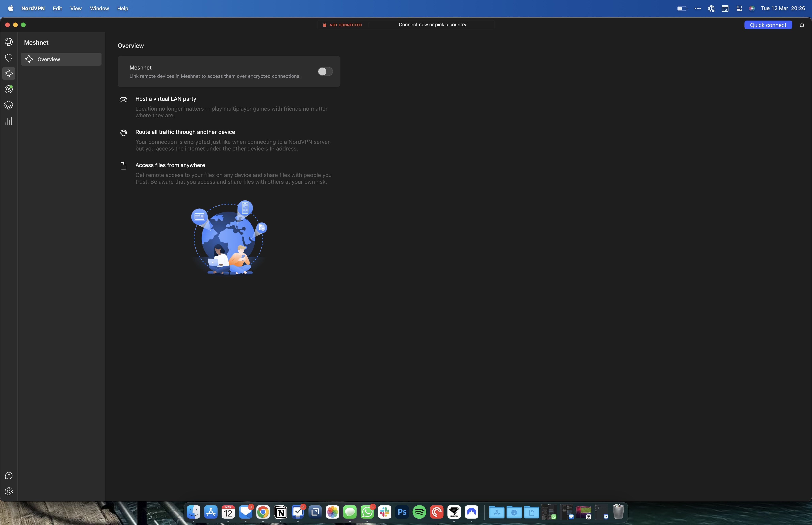Select the Meshnet sidebar icon

(9, 73)
